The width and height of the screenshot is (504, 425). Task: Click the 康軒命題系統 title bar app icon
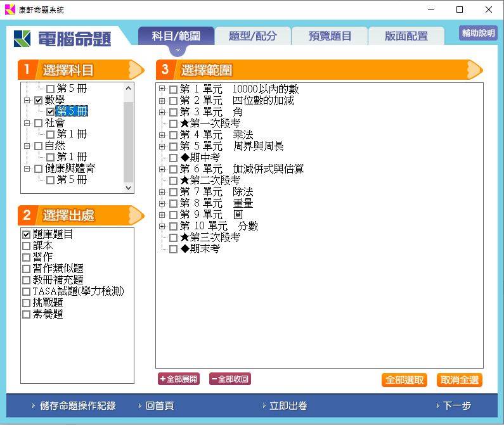pyautogui.click(x=10, y=10)
